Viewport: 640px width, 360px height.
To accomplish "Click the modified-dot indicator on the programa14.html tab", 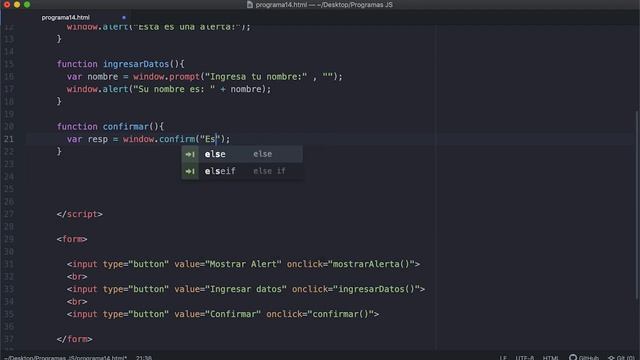I will (x=124, y=18).
